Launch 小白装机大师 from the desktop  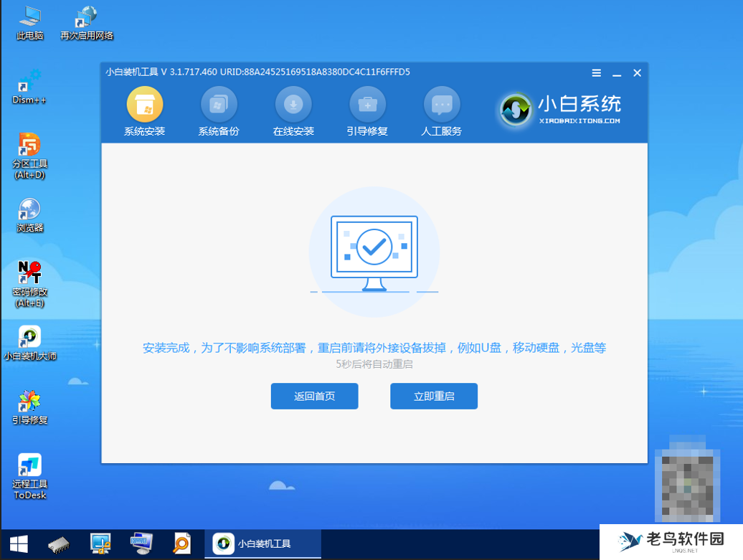click(x=29, y=343)
